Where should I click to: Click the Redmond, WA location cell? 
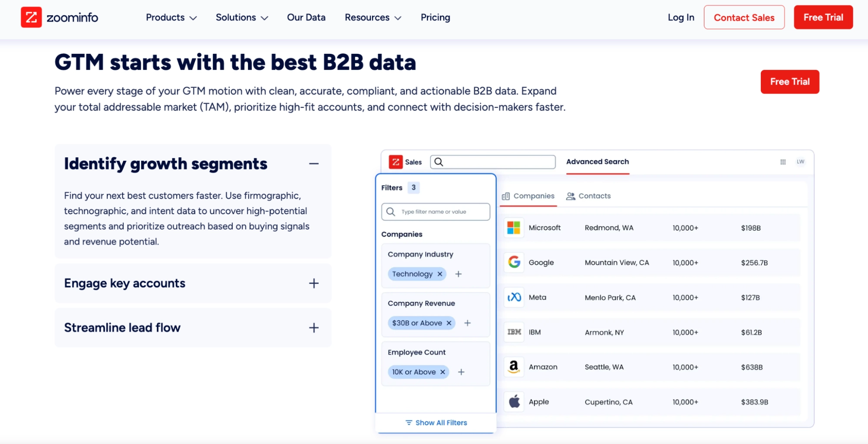click(x=609, y=228)
